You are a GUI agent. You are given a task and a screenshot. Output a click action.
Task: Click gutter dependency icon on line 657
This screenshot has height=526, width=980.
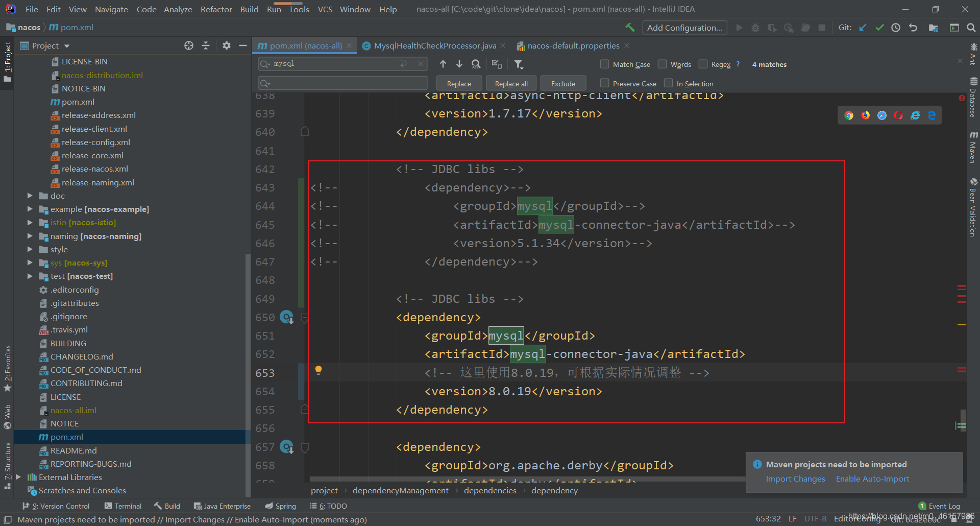point(287,447)
